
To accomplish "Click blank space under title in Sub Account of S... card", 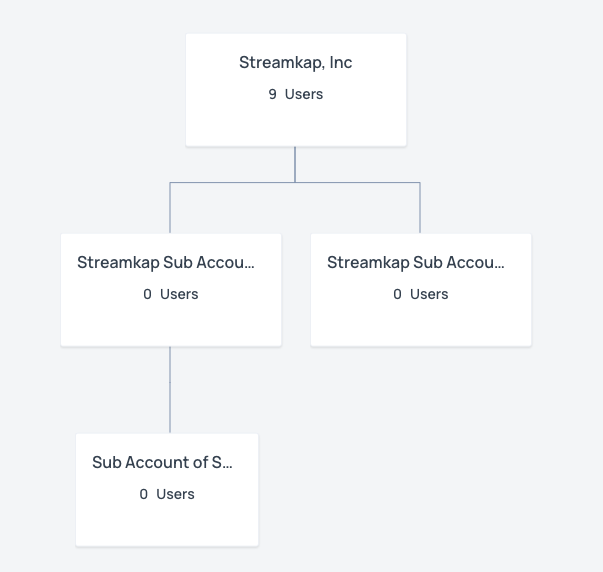I will click(167, 523).
